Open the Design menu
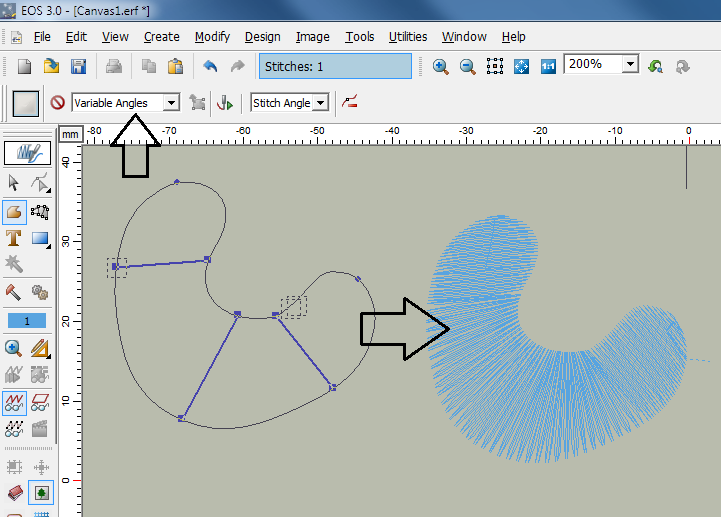The image size is (721, 517). [263, 37]
